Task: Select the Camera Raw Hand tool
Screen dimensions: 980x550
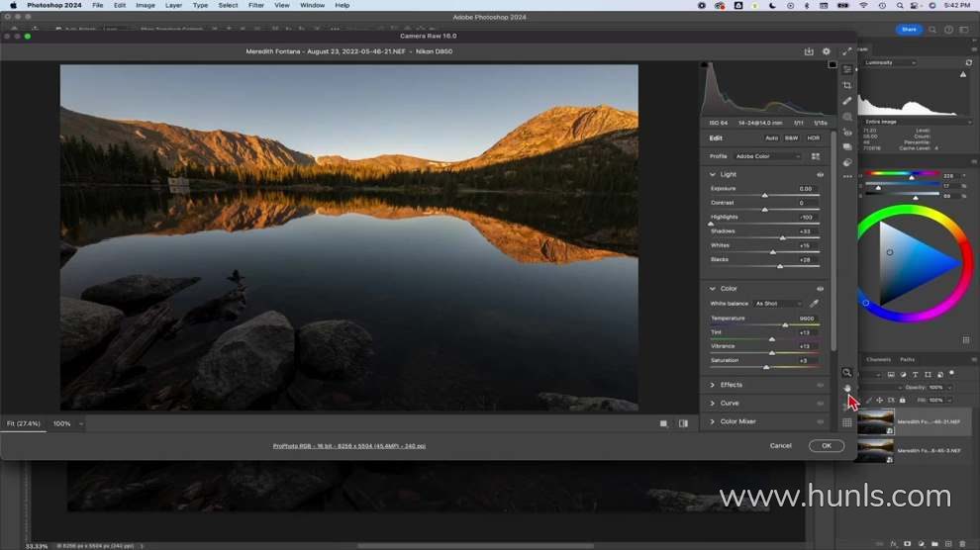Action: click(847, 389)
